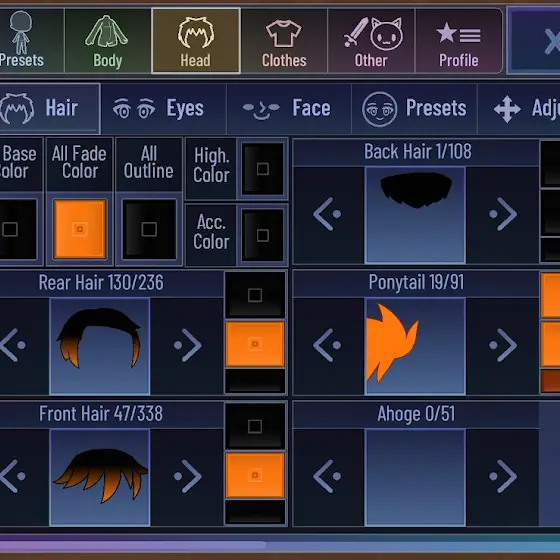Image resolution: width=560 pixels, height=560 pixels.
Task: Open the Body tab with jacket icon
Action: click(107, 41)
